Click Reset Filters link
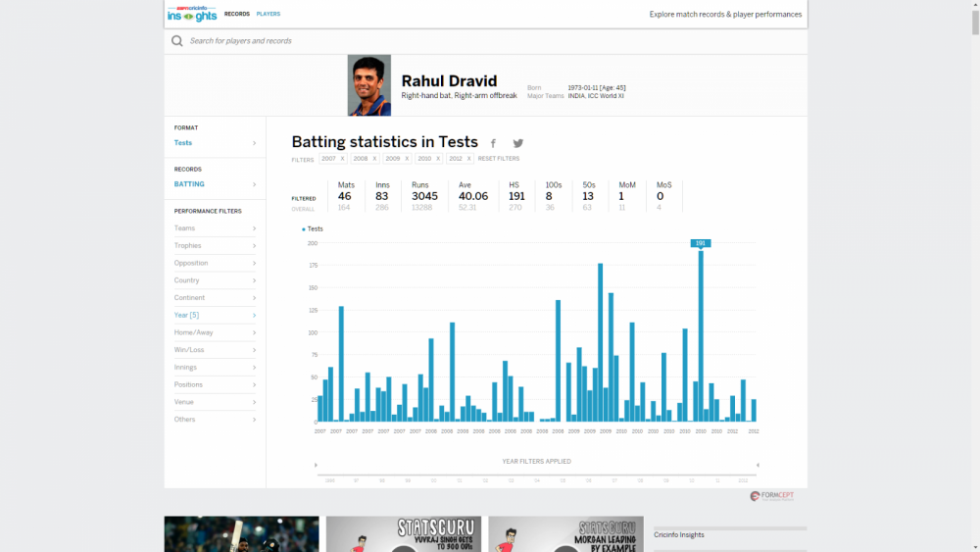 (x=499, y=159)
